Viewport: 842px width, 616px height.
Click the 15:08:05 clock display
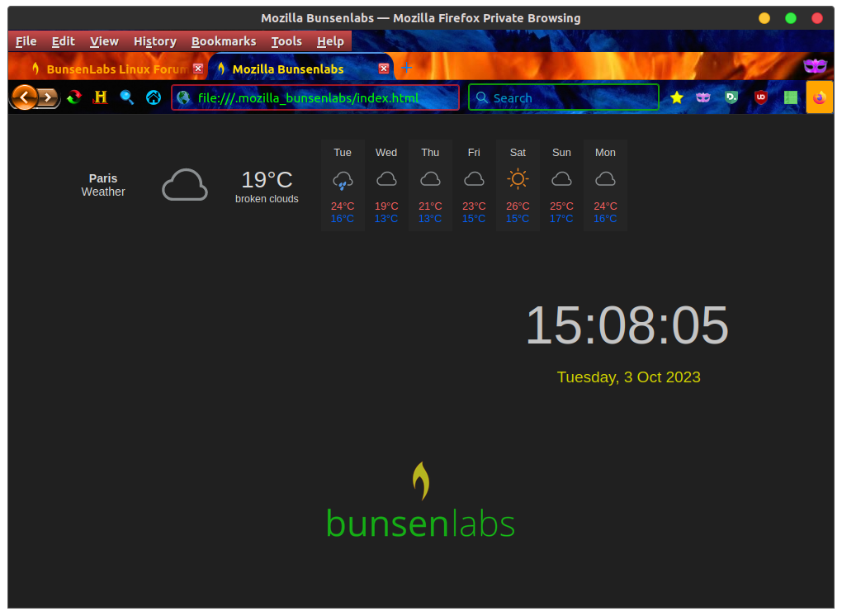point(627,325)
